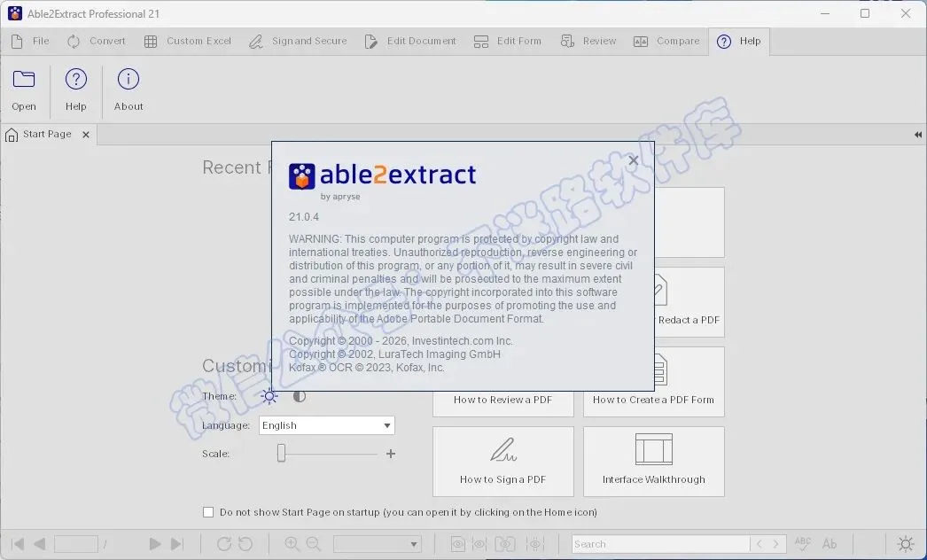Close the About dialog with the X
Image resolution: width=927 pixels, height=560 pixels.
tap(633, 160)
